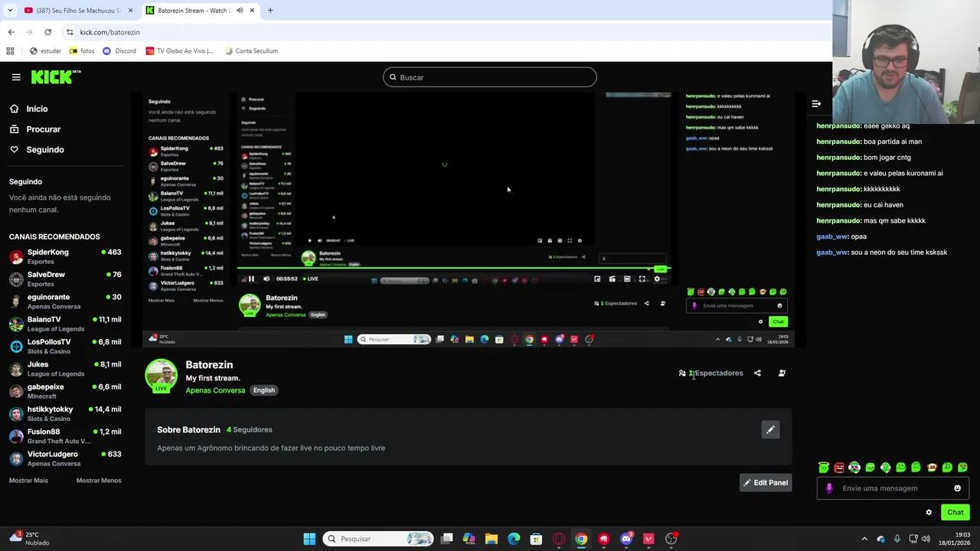The width and height of the screenshot is (980, 551).
Task: Open the Apenas Conversa category link
Action: (x=215, y=390)
